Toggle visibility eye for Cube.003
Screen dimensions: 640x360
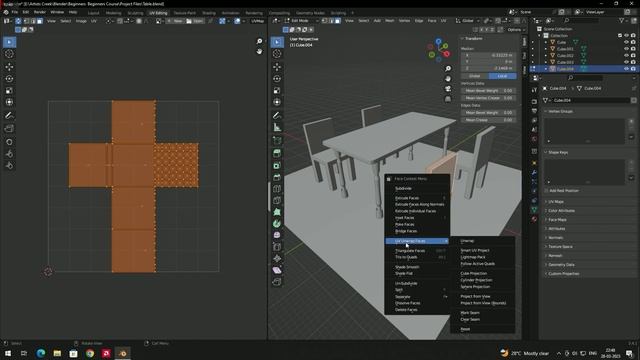point(626,62)
